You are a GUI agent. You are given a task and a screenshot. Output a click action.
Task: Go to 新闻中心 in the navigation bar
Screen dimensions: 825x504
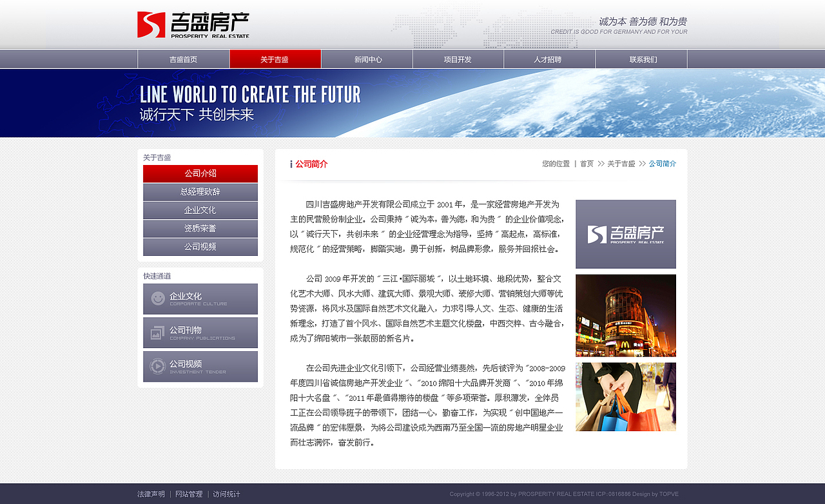coord(367,59)
